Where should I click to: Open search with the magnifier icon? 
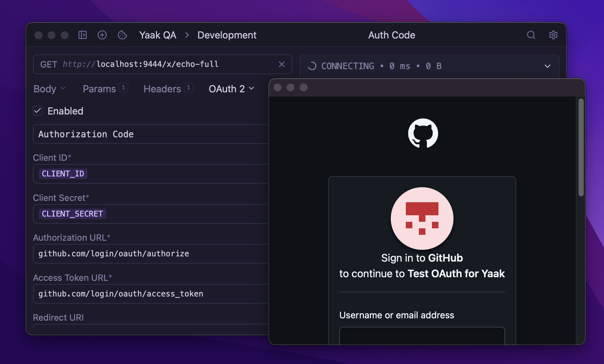coord(531,35)
